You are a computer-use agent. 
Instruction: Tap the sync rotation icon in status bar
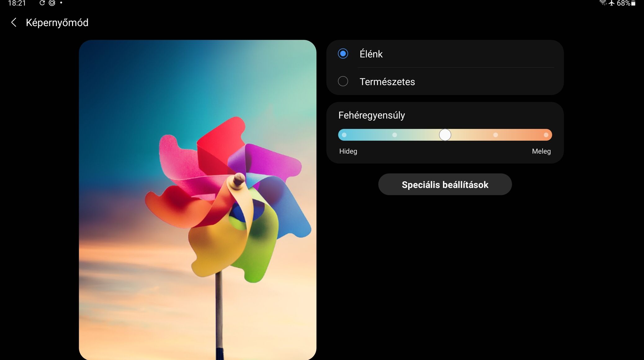pyautogui.click(x=42, y=3)
